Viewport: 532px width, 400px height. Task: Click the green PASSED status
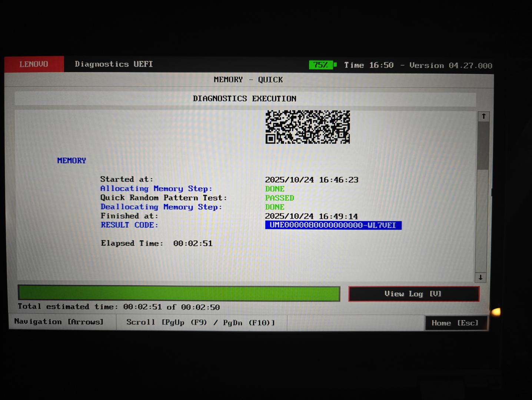pyautogui.click(x=279, y=198)
